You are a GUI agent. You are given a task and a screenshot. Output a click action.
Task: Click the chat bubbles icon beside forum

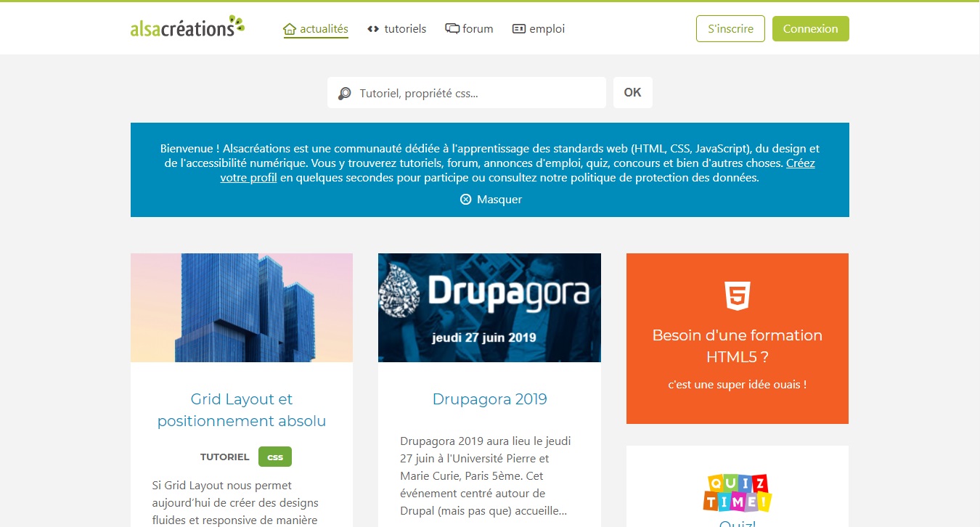452,29
